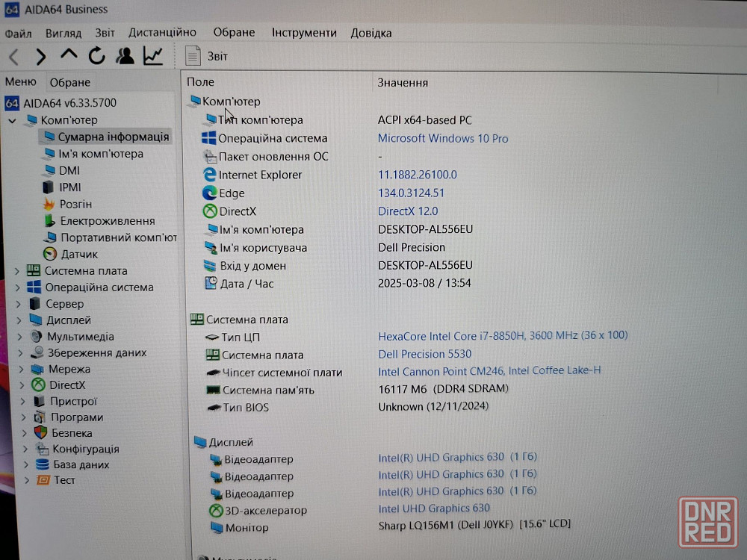
Task: Open the Звіт menu in menu bar
Action: [105, 33]
